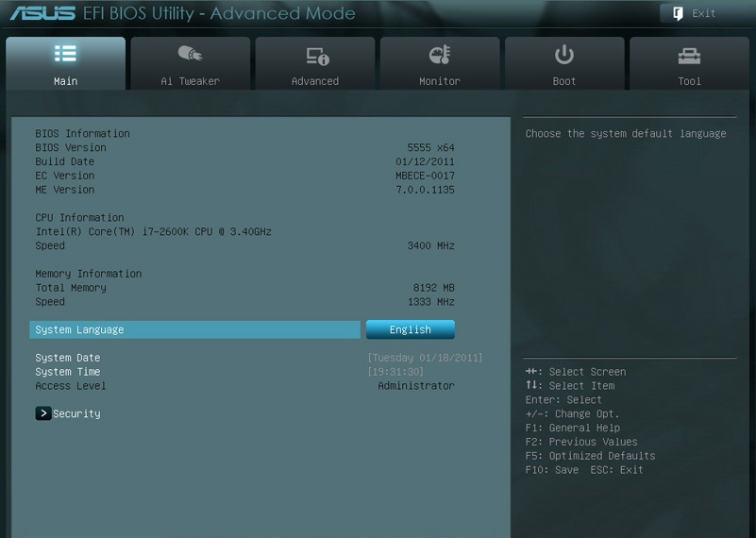Open the Ai Tweaker tab label
This screenshot has height=538, width=756.
190,81
